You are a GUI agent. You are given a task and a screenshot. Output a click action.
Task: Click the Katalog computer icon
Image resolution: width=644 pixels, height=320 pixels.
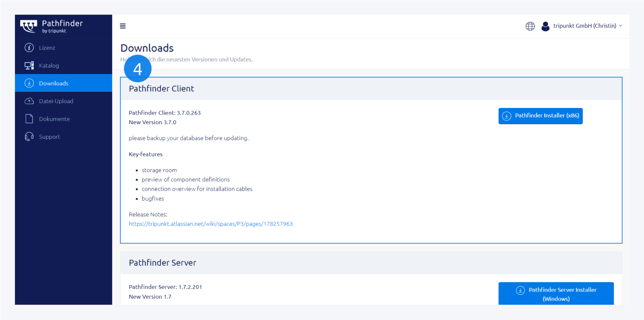(29, 66)
